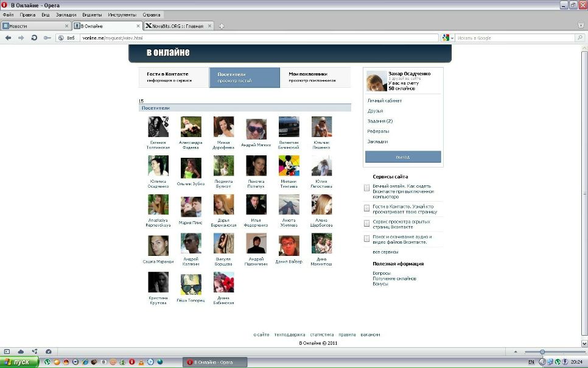
Task: Open the Задания (2) link
Action: (x=380, y=121)
